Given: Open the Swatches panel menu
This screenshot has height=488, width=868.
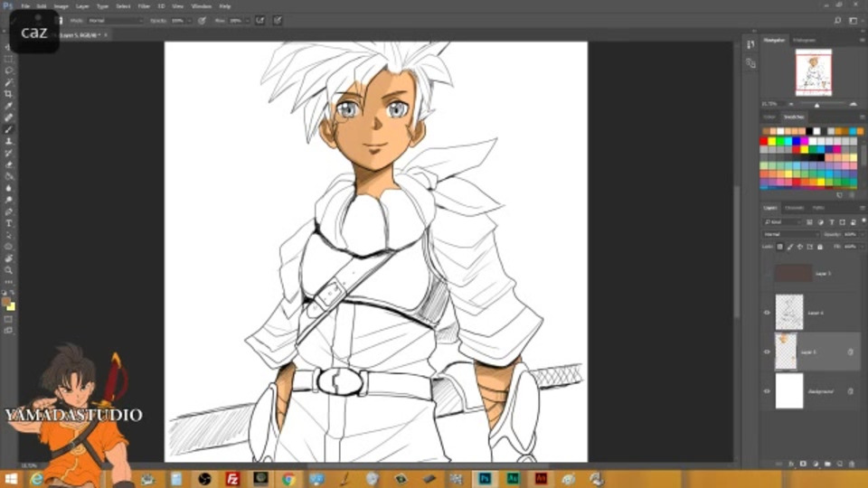Looking at the screenshot, I should pos(862,117).
